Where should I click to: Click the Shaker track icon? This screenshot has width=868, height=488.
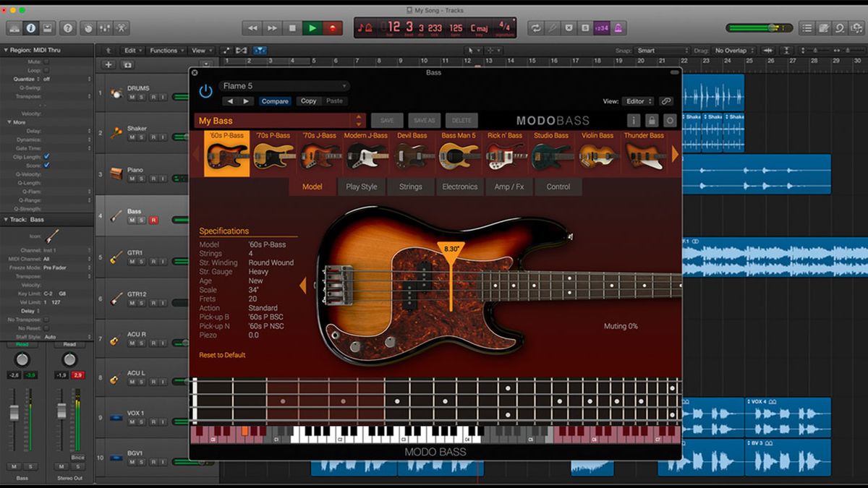click(x=116, y=132)
